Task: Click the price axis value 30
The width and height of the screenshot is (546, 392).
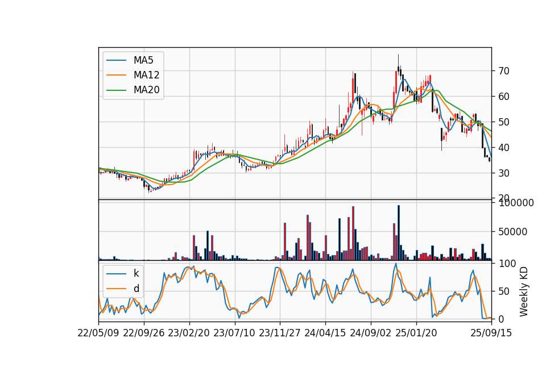Action: click(x=504, y=173)
